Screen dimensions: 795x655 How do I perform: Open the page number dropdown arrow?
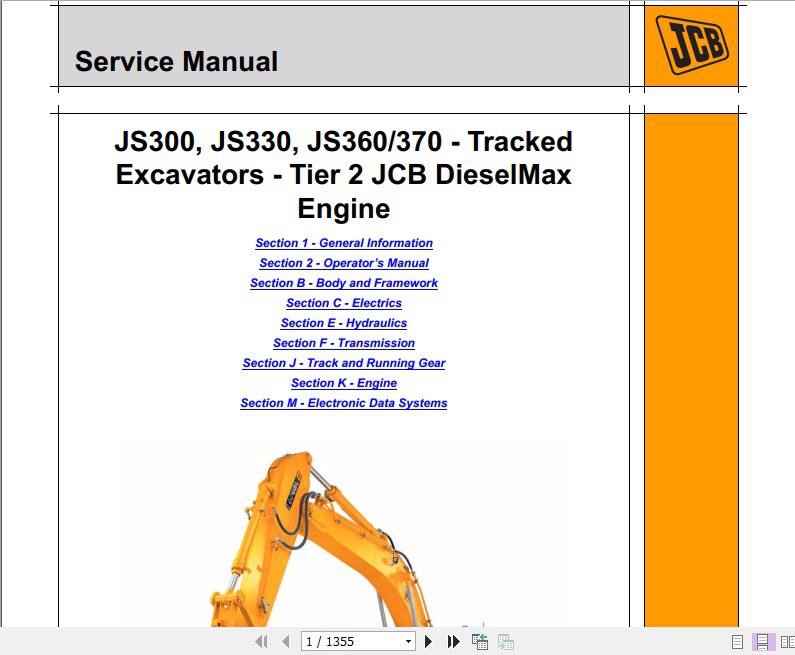[x=408, y=642]
